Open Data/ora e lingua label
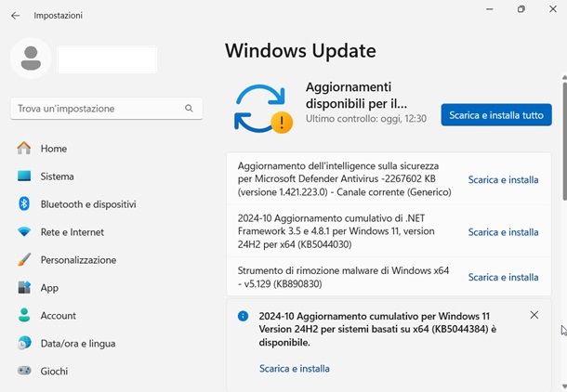Viewport: 567px width, 392px height. point(78,344)
